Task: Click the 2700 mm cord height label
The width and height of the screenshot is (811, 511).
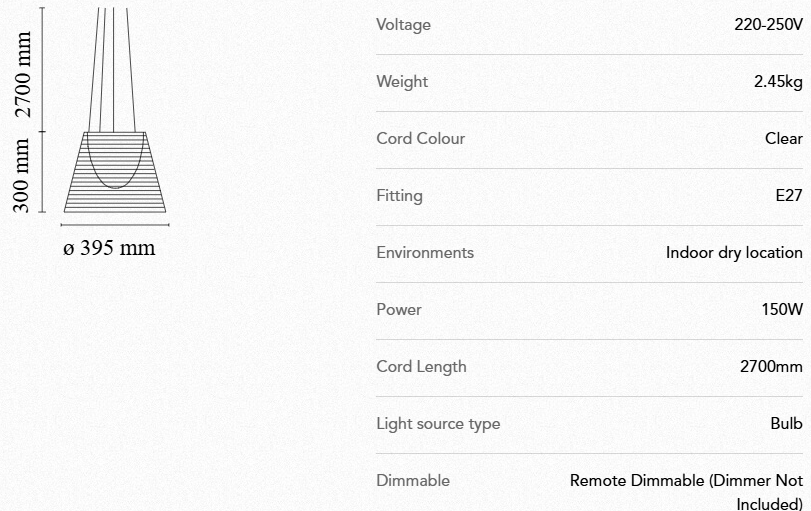Action: pos(22,73)
